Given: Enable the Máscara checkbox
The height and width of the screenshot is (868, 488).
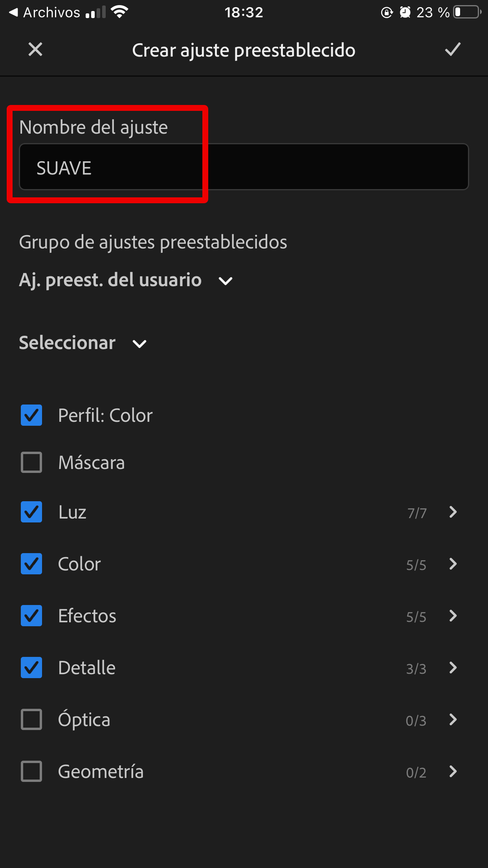Looking at the screenshot, I should 31,462.
